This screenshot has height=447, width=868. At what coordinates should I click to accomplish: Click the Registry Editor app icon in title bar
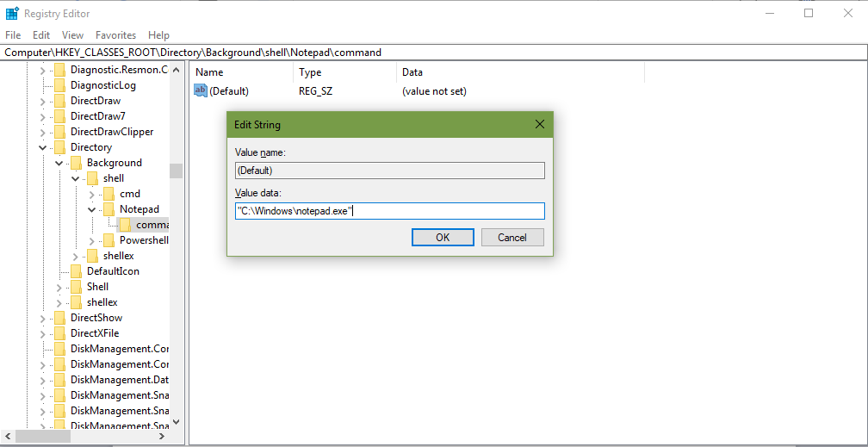(12, 13)
